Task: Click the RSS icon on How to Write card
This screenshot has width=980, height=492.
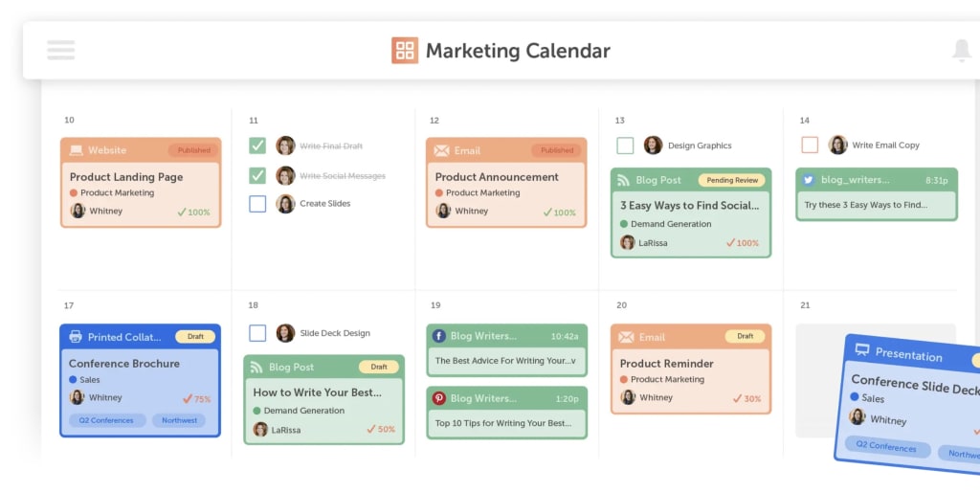Action: (x=256, y=367)
